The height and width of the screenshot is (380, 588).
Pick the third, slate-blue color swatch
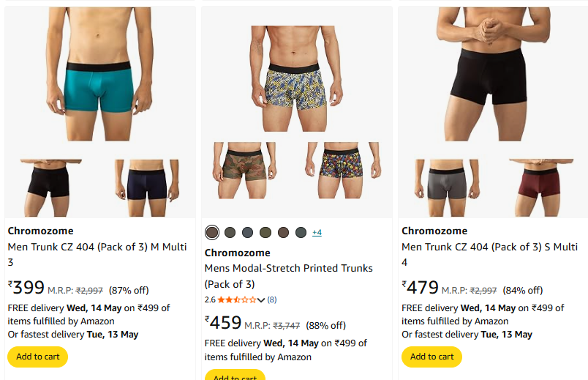coord(248,233)
